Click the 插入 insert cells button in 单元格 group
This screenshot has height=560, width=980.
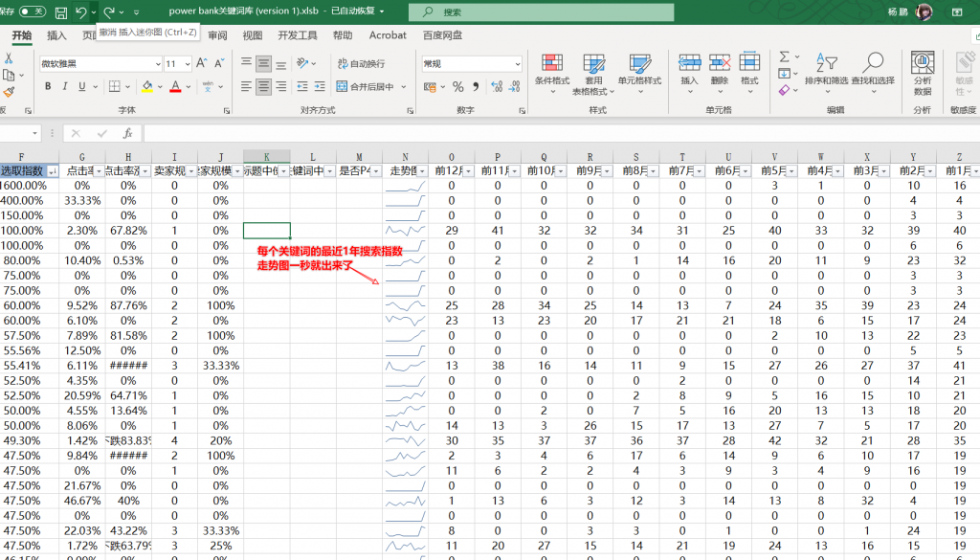(x=689, y=74)
